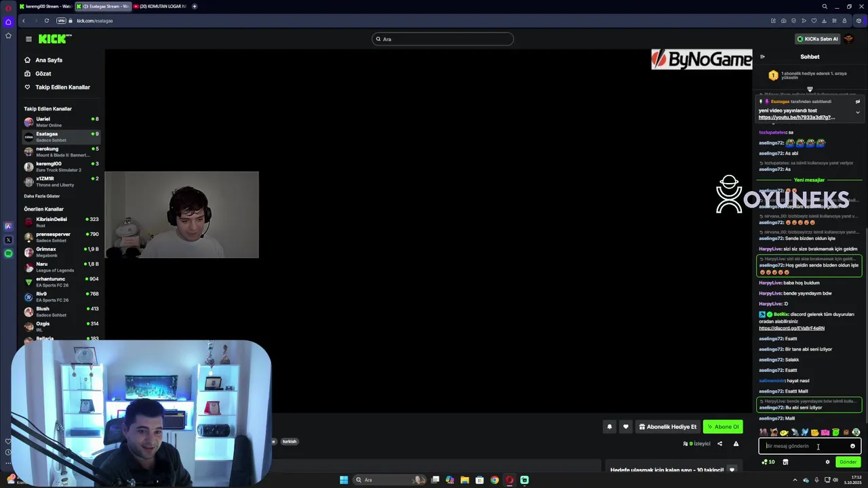Viewport: 868px width, 488px height.
Task: Select the Uariel followed channel
Action: 61,122
